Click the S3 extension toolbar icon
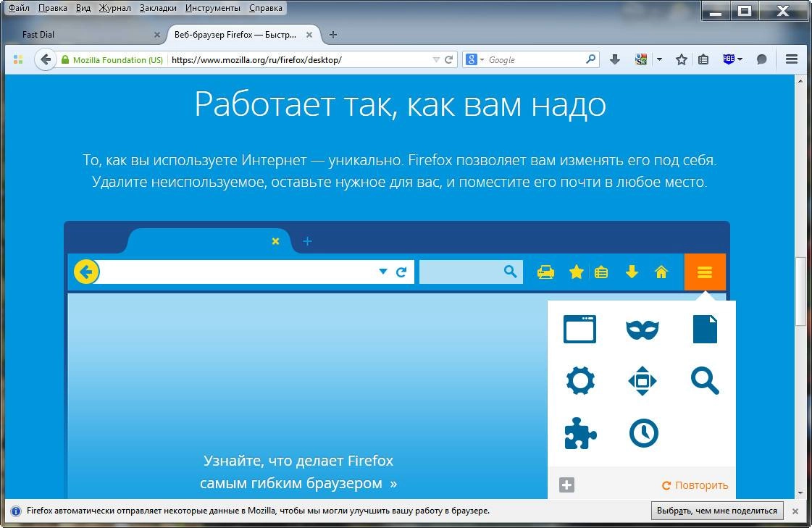 [x=641, y=59]
